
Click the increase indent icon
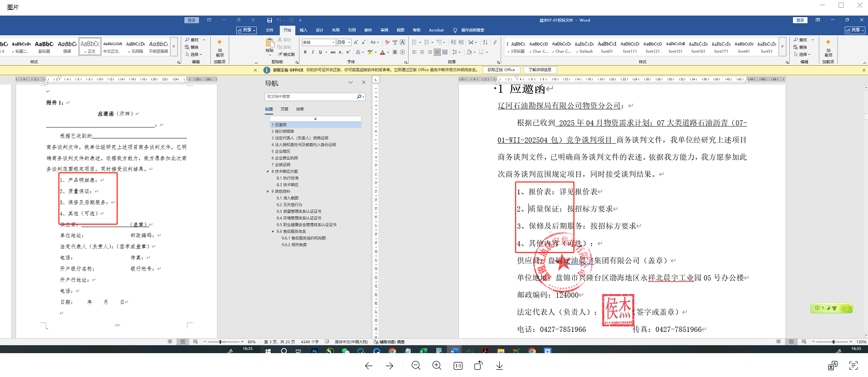[461, 43]
